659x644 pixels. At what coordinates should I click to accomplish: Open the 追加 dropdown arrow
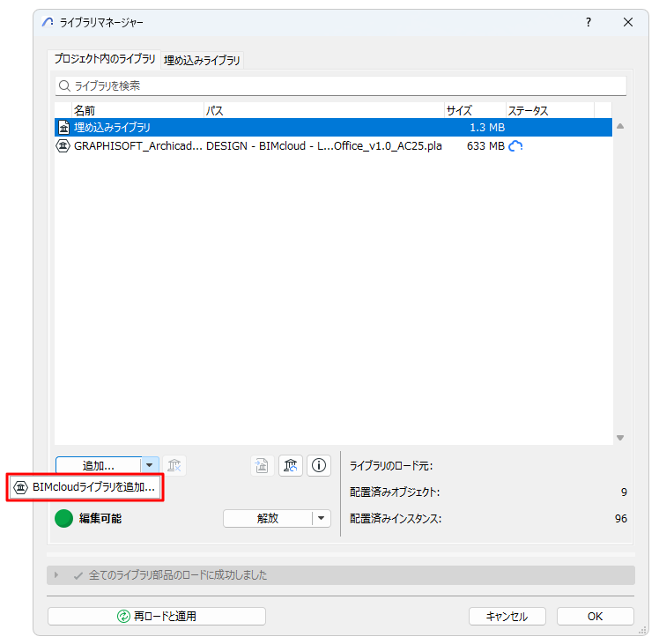(x=150, y=466)
